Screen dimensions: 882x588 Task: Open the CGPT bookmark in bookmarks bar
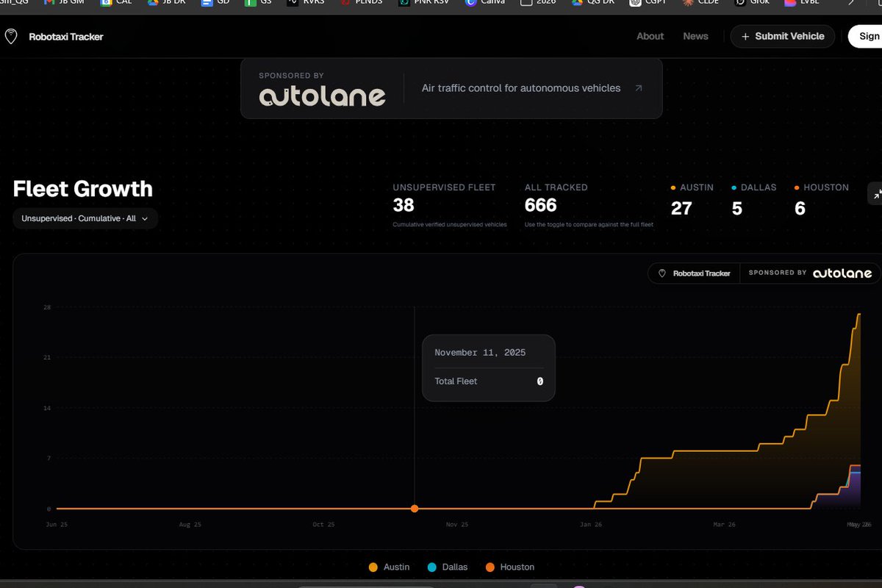tap(648, 3)
